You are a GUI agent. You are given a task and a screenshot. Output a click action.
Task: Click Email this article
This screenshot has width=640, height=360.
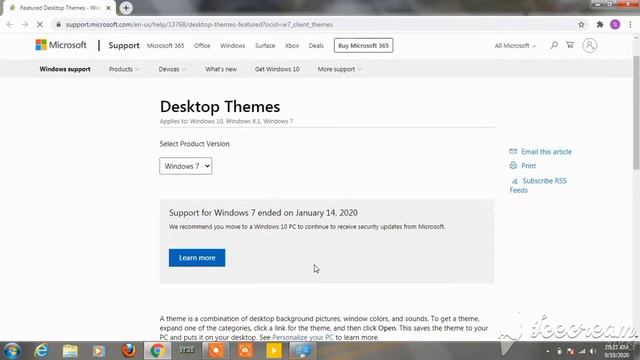(540, 151)
